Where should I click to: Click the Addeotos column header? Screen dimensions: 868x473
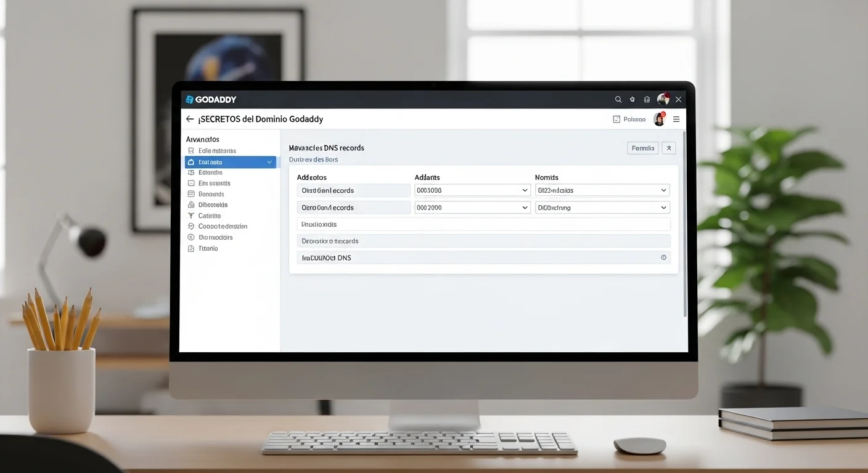[x=311, y=177]
